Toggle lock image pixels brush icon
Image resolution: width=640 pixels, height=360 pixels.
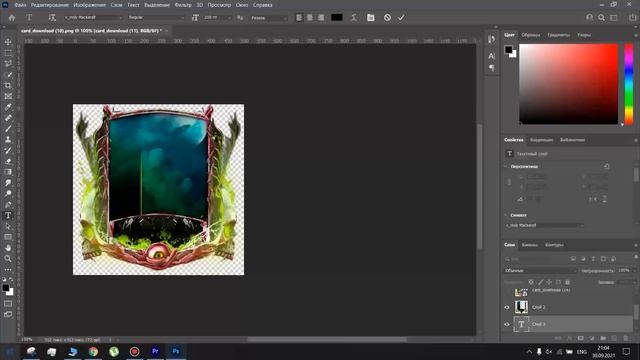(x=540, y=282)
